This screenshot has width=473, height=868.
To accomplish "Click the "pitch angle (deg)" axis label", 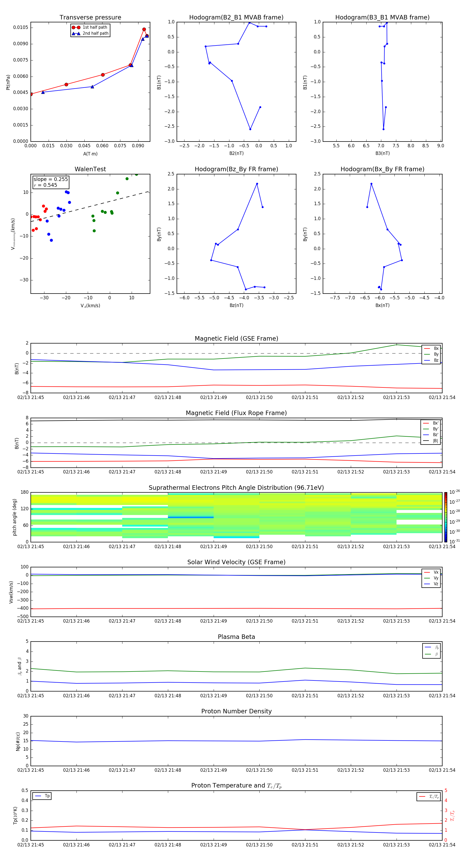I will click(14, 517).
